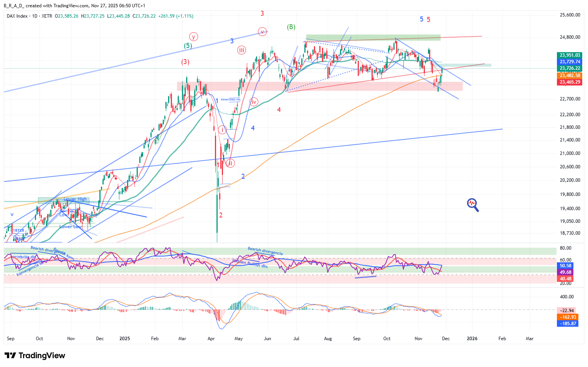Click the DAX Index symbol title

pos(17,16)
